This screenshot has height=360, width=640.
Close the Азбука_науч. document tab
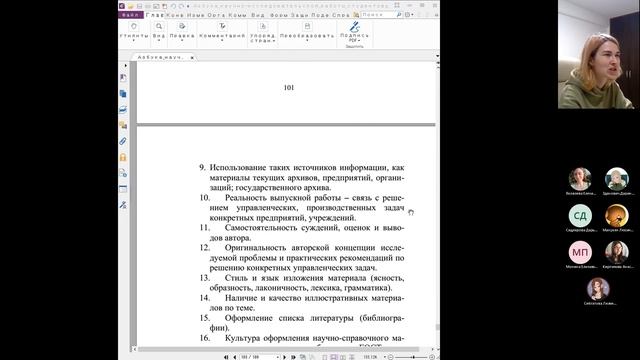point(192,58)
